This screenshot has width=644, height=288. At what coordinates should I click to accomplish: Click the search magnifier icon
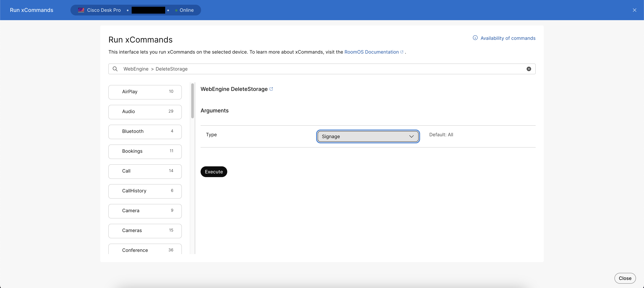[115, 69]
